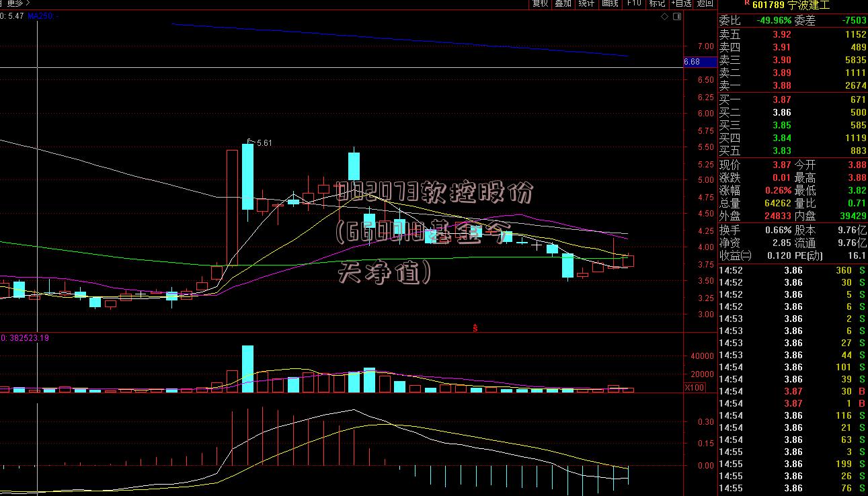Click the 买四 bid price 3.84
This screenshot has height=496, width=868.
click(x=781, y=138)
